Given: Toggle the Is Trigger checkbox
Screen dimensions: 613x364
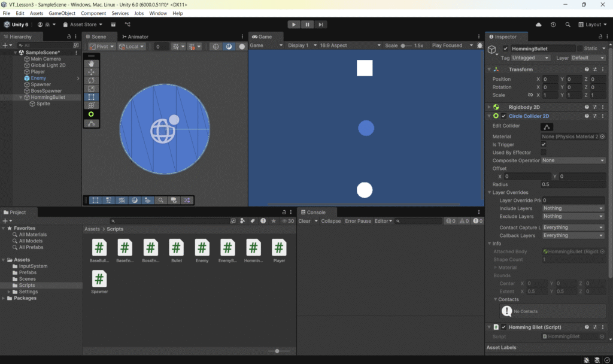Looking at the screenshot, I should click(544, 145).
